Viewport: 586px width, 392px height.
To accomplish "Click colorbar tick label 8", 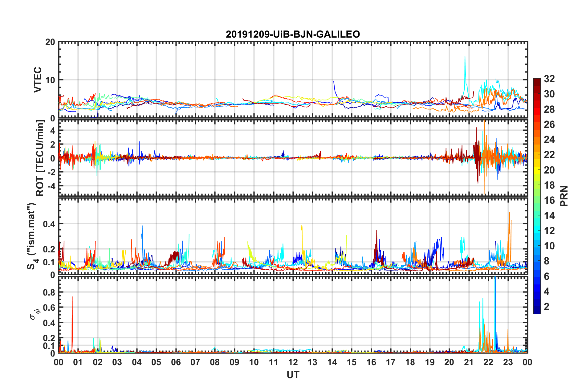I will 547,261.
